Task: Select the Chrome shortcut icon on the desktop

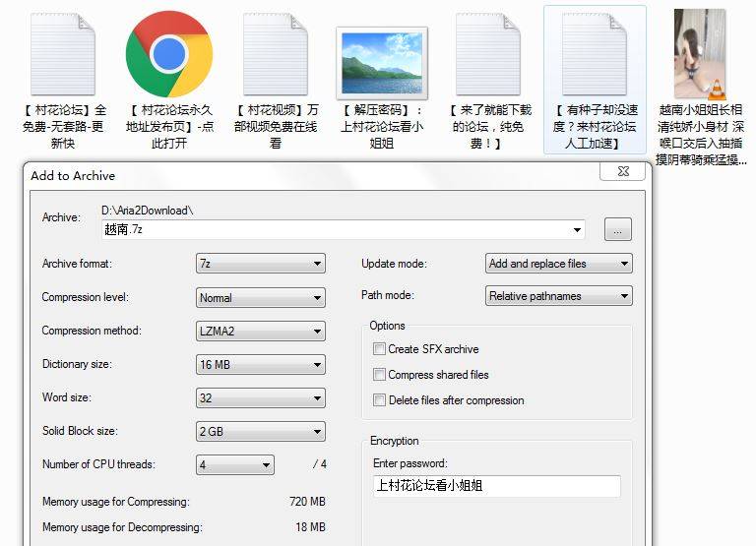Action: 169,54
